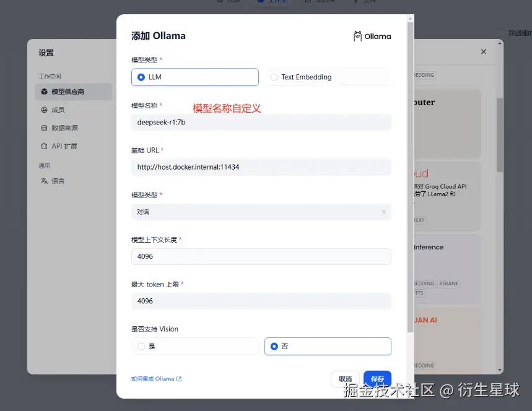
Task: Open the 模型类型 dropdown showing 对话
Action: (261, 212)
